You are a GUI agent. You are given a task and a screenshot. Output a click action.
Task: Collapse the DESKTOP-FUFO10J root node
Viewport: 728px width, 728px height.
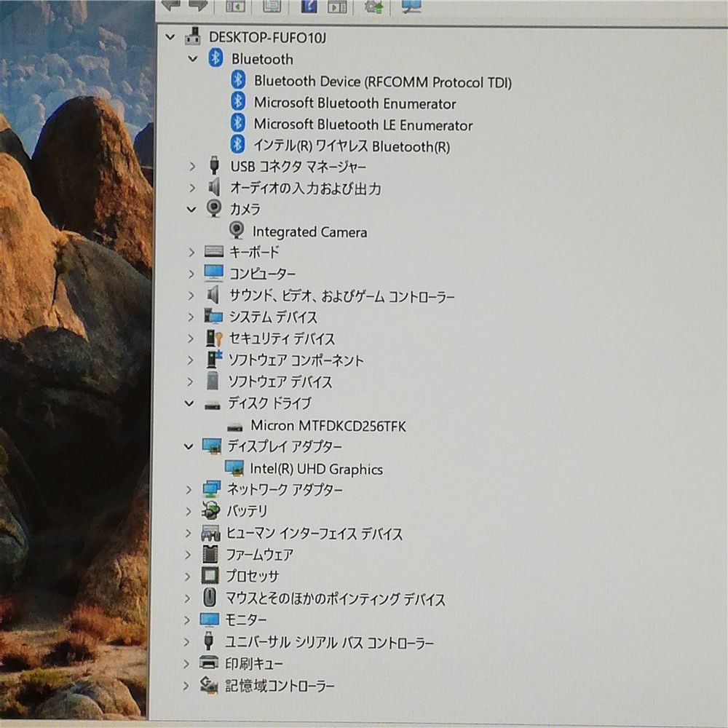(170, 36)
